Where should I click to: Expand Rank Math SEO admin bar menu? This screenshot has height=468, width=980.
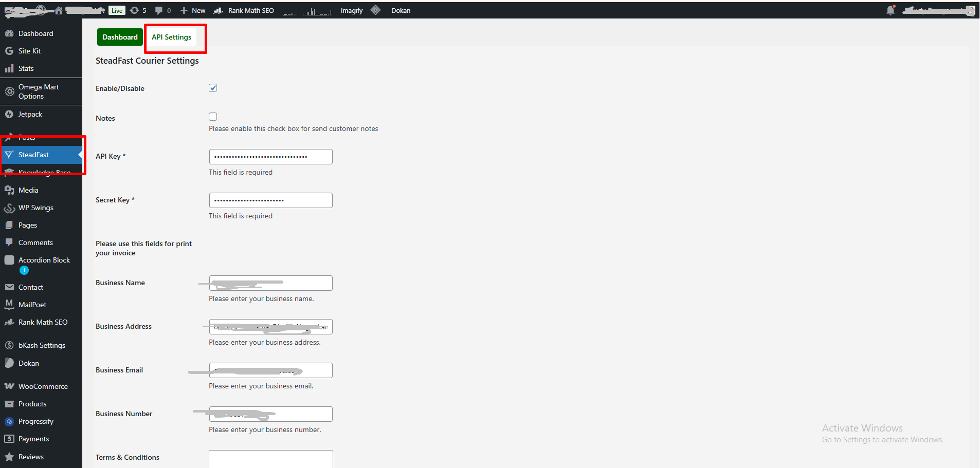[244, 10]
